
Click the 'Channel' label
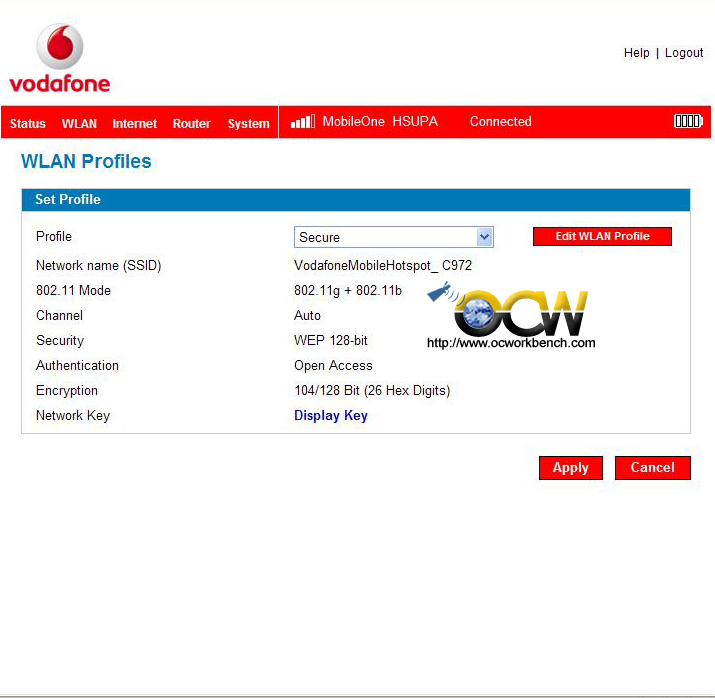(x=59, y=315)
